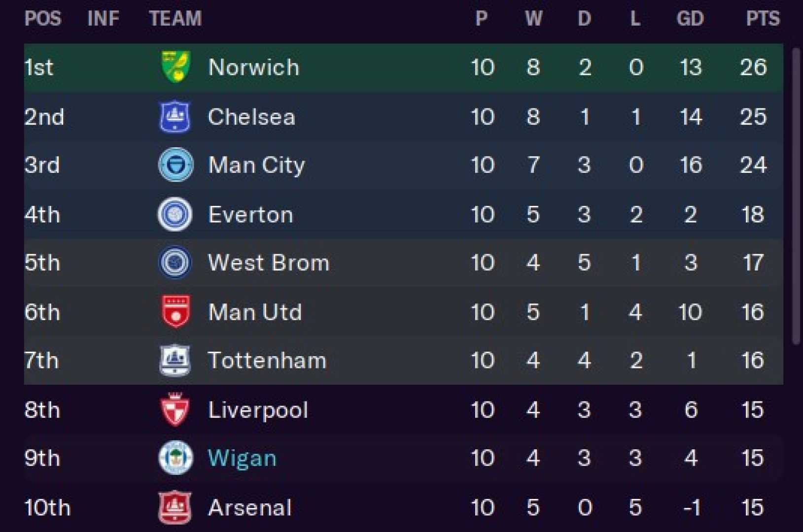Screen dimensions: 803x532
Task: Open the Norwich team name link
Action: pos(254,67)
